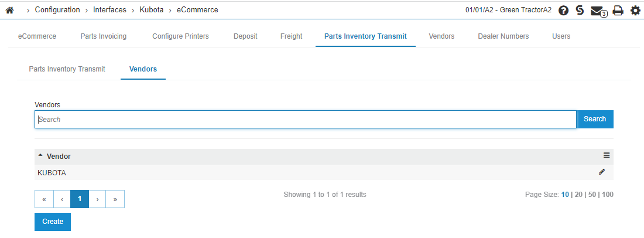
Task: Open Interfaces in the breadcrumb
Action: click(109, 10)
